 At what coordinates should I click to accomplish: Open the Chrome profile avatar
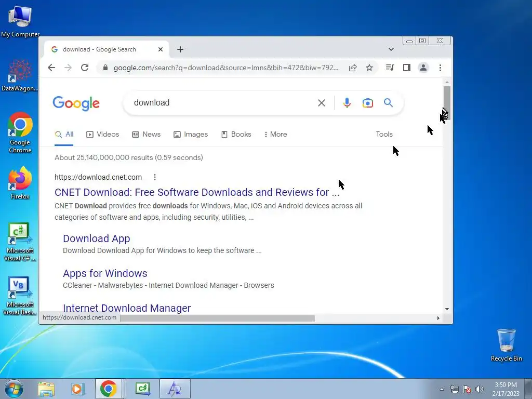[423, 68]
